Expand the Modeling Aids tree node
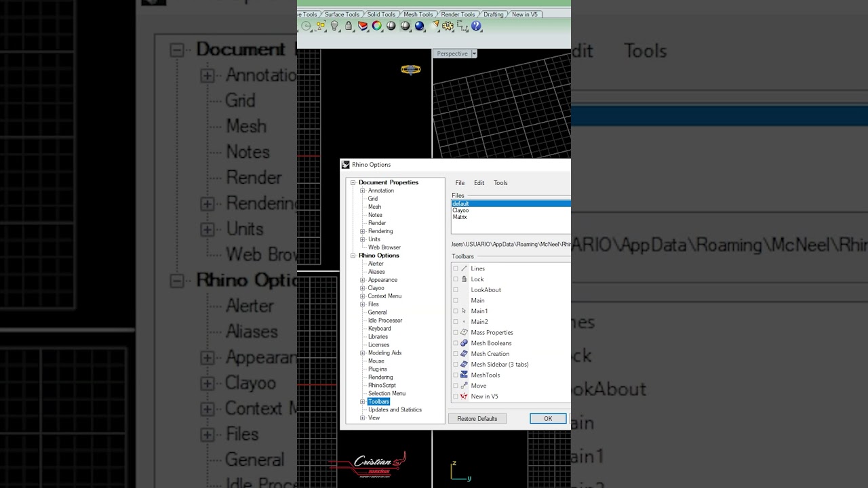Screen dimensions: 868x488 [x=362, y=353]
